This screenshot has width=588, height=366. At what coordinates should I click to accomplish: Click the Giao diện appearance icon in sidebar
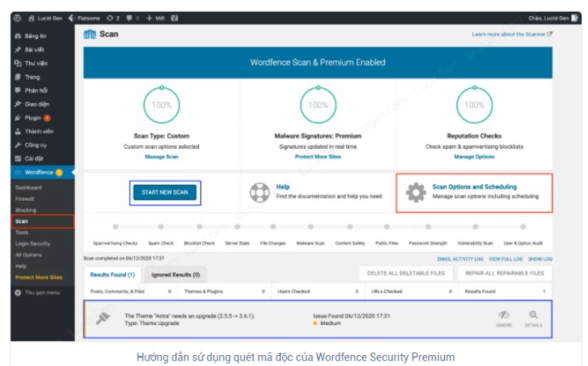coord(18,104)
